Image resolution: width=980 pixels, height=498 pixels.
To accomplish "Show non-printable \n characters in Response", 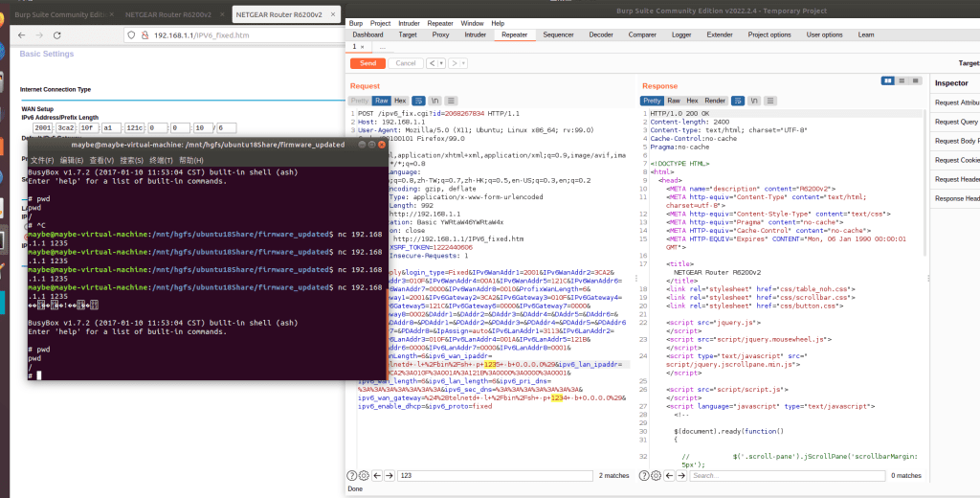I will tap(754, 101).
